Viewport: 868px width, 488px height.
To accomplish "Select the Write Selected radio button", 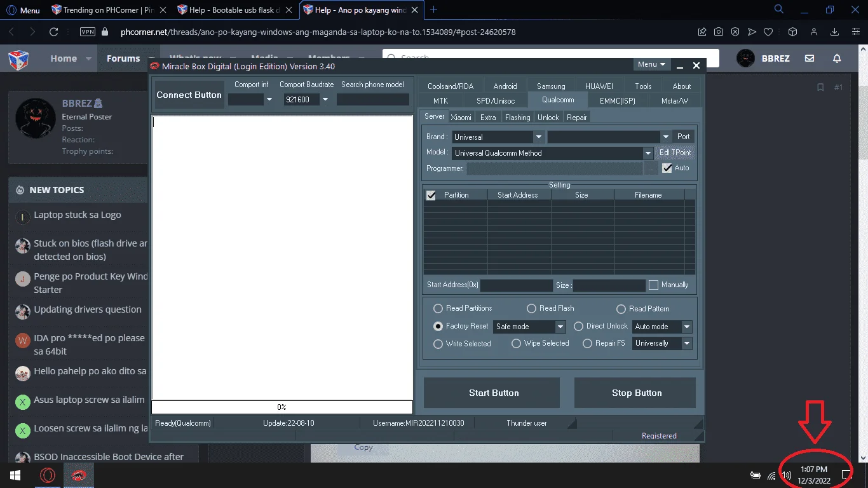I will point(438,344).
